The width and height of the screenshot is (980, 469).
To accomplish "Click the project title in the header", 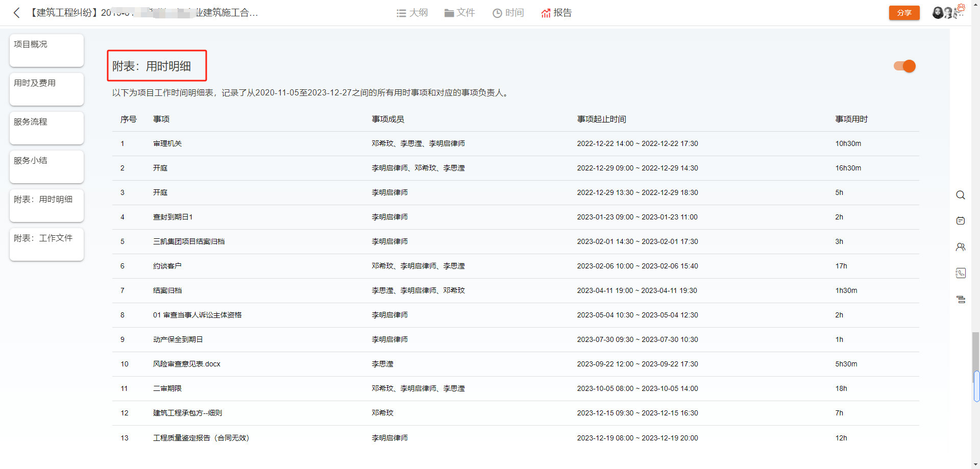I will (x=142, y=13).
